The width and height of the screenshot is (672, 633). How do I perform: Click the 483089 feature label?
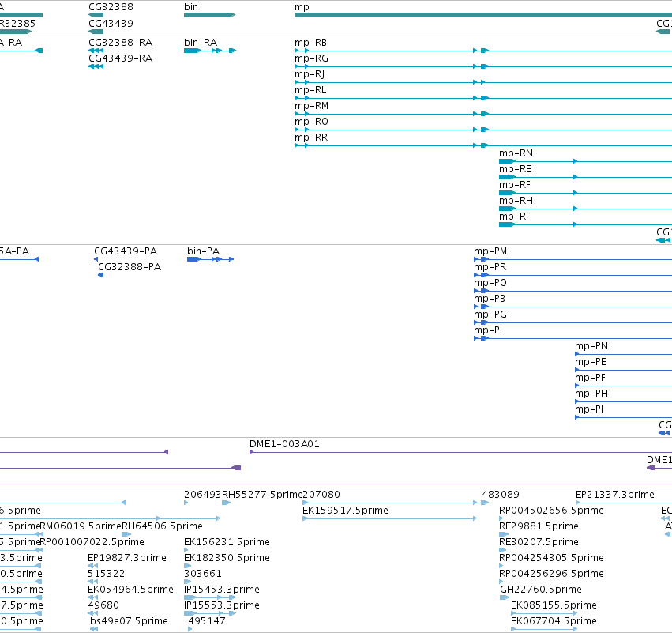tap(501, 495)
